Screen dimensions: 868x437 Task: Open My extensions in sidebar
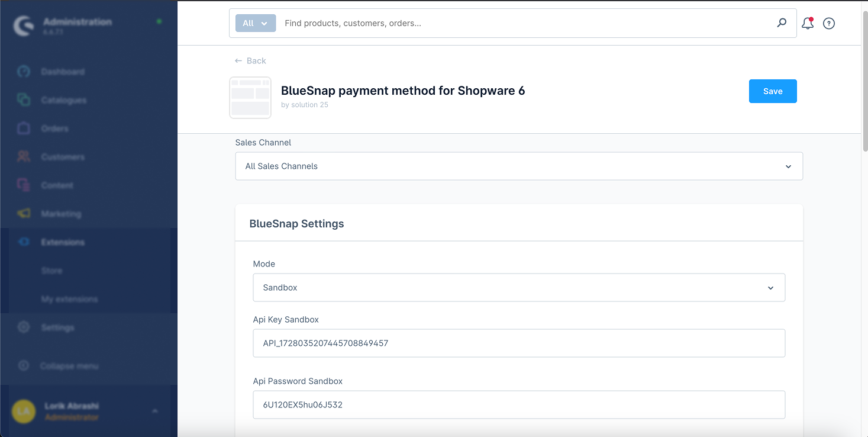pos(69,299)
